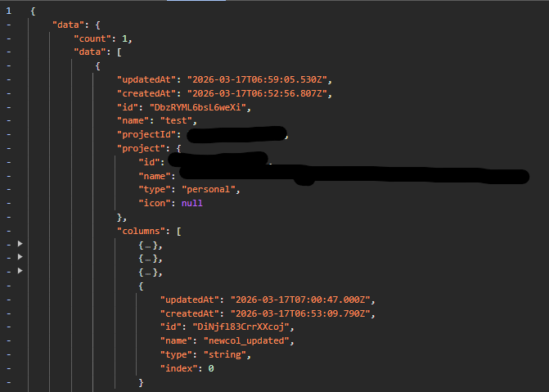Expand the third collapsed columns object
This screenshot has height=392, width=549.
pyautogui.click(x=20, y=271)
